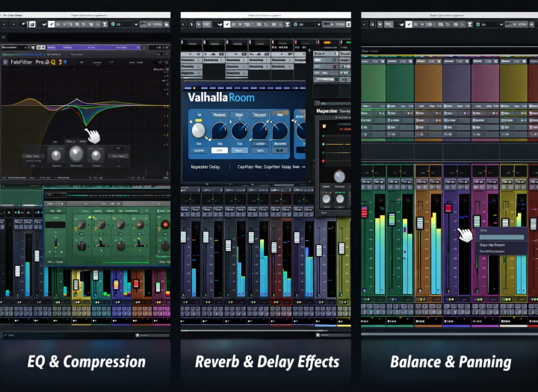Click the lowest EQ band node on the curve
This screenshot has height=392, width=538.
pyautogui.click(x=84, y=125)
